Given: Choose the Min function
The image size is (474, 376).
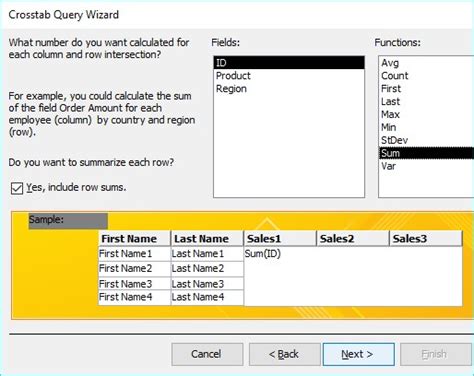Looking at the screenshot, I should click(426, 127).
